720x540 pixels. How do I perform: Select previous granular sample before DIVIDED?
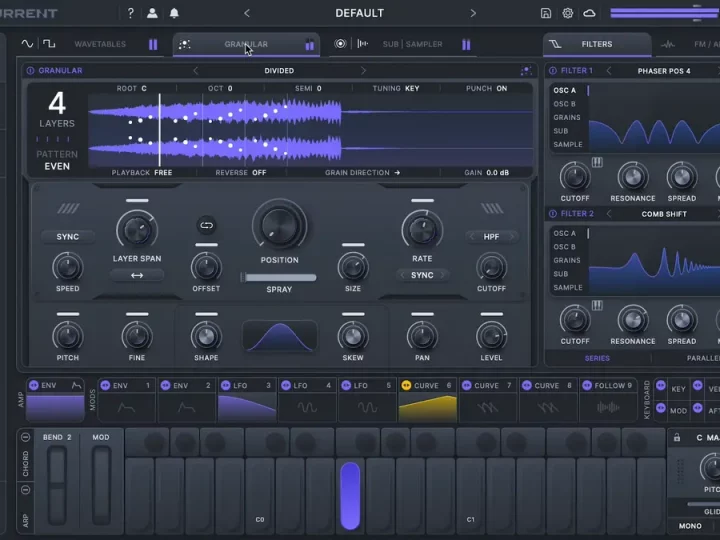(x=196, y=71)
